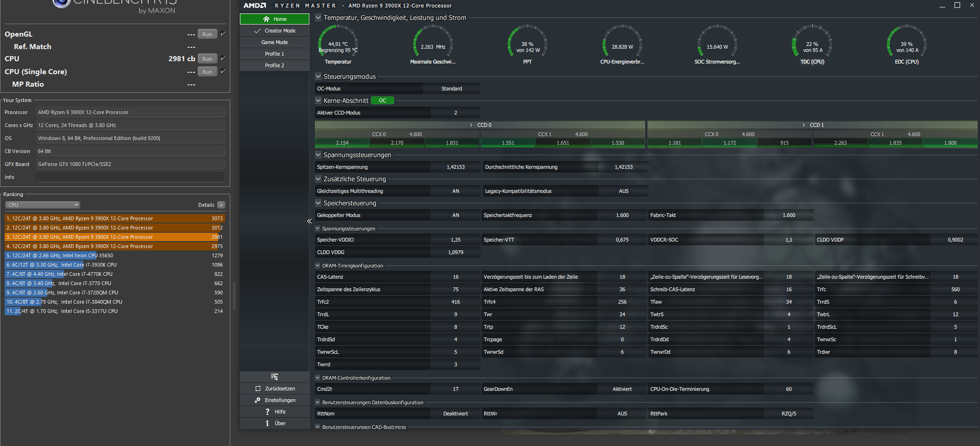The height and width of the screenshot is (446, 980).
Task: Collapse the DRAM-Timingkonfiguration subsection
Action: coord(318,266)
